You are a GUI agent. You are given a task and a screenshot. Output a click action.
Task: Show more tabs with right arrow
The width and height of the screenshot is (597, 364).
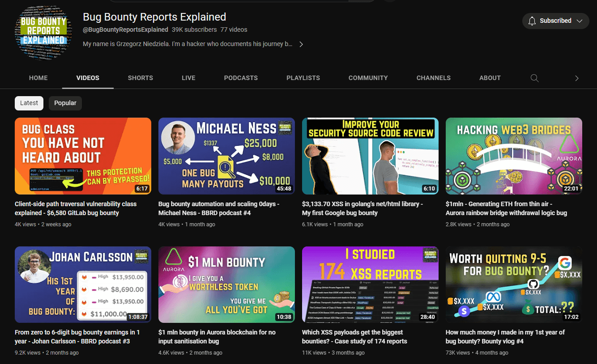(577, 78)
